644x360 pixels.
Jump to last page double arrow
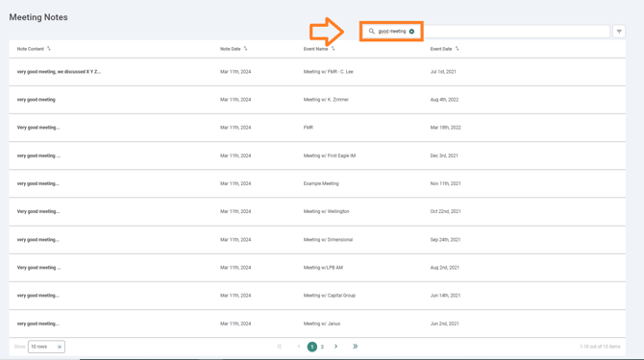[356, 347]
